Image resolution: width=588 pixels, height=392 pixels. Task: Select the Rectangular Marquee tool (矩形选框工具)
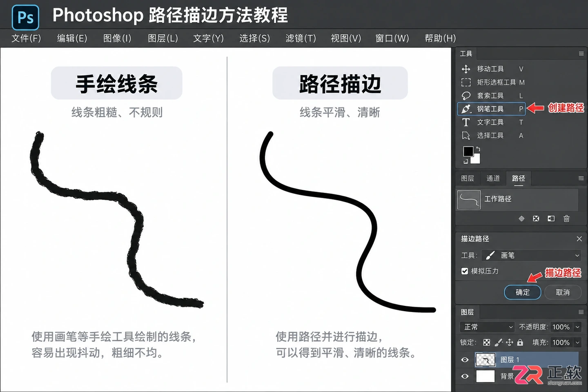[x=492, y=82]
